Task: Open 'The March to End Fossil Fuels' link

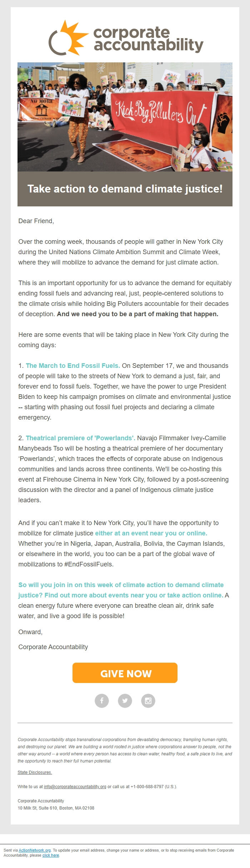Action: 73,366
